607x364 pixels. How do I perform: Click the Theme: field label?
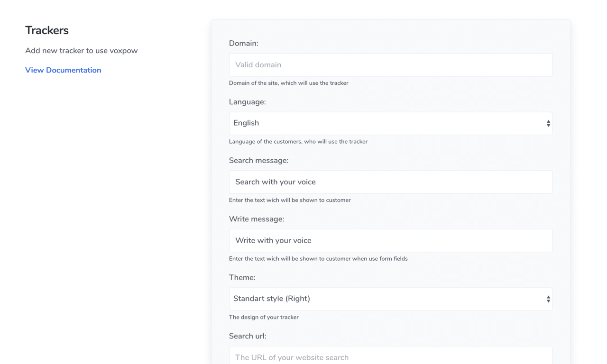point(242,278)
